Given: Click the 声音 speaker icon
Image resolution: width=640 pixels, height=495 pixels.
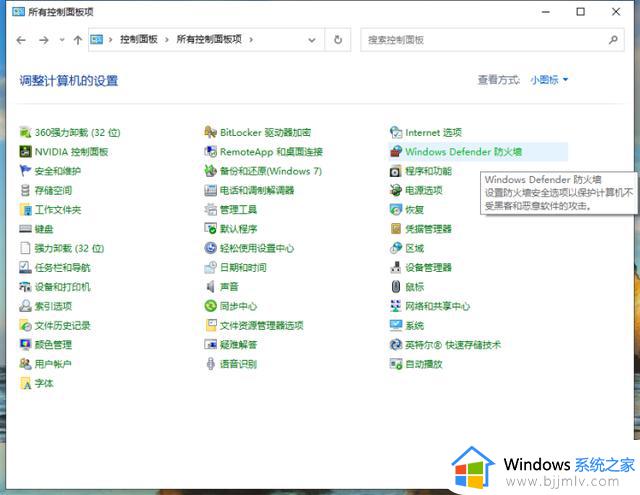Looking at the screenshot, I should [211, 286].
